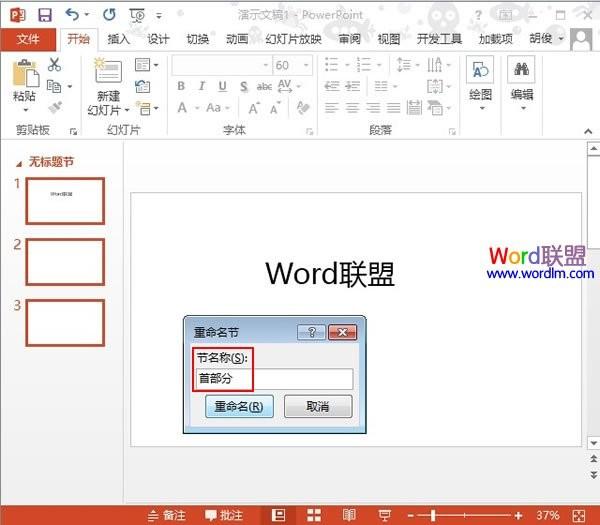Toggle Strikethrough abc formatting
Image resolution: width=600 pixels, height=525 pixels.
264,87
